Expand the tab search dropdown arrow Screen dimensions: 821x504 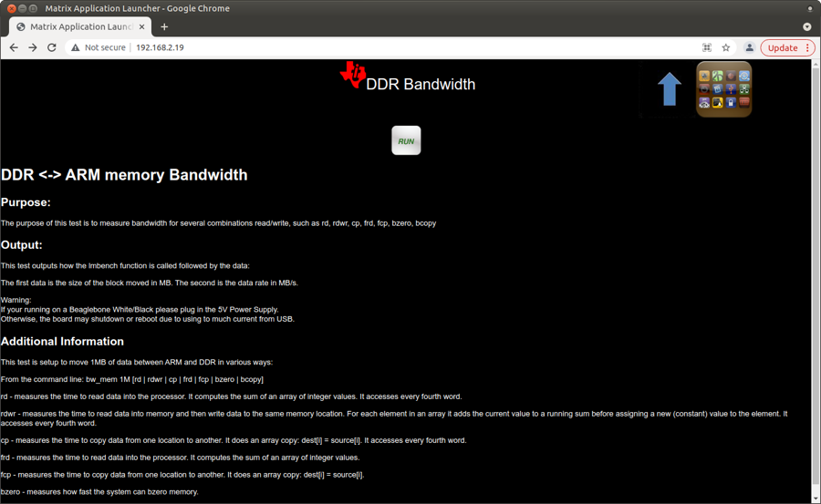[x=806, y=26]
